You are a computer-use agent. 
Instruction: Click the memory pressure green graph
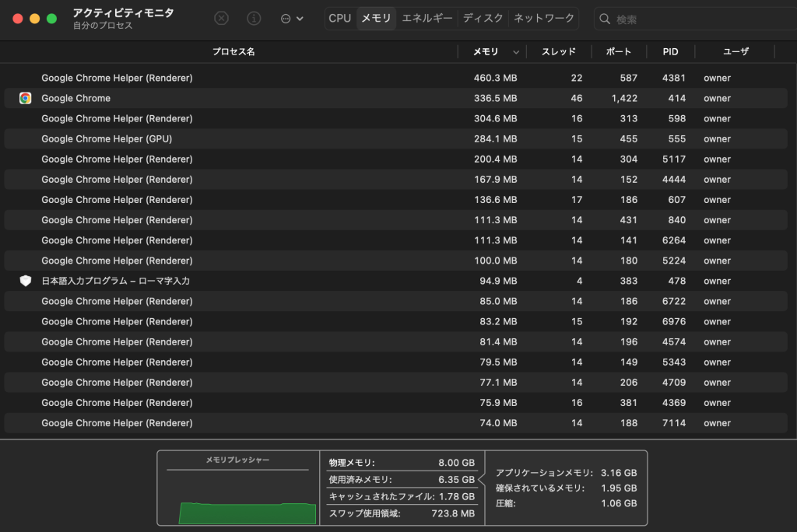247,513
